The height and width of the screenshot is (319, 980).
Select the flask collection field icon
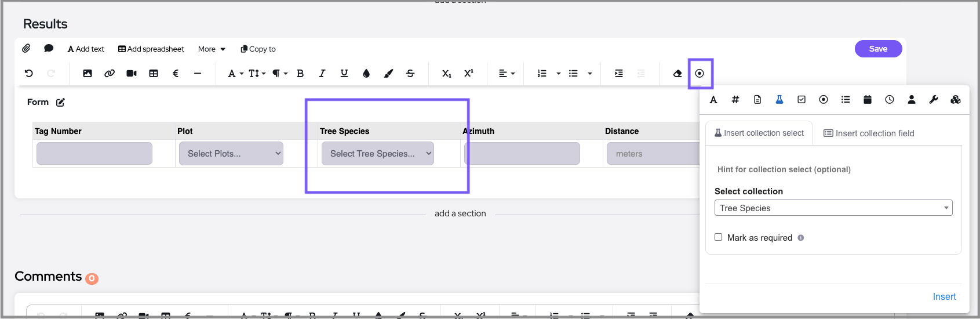click(779, 100)
